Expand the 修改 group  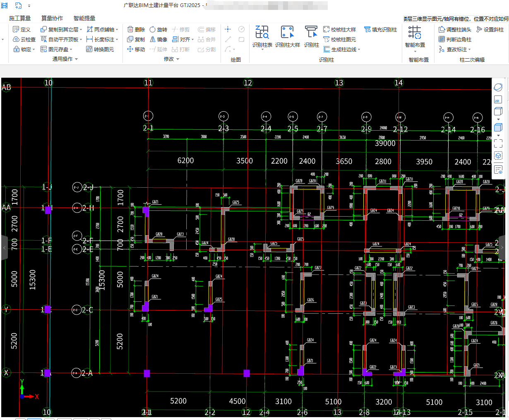[x=178, y=59]
